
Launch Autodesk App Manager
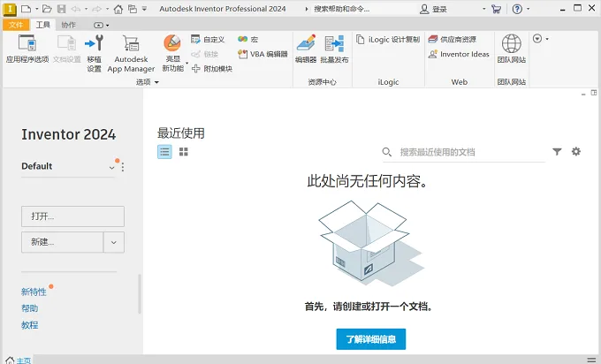click(x=131, y=53)
